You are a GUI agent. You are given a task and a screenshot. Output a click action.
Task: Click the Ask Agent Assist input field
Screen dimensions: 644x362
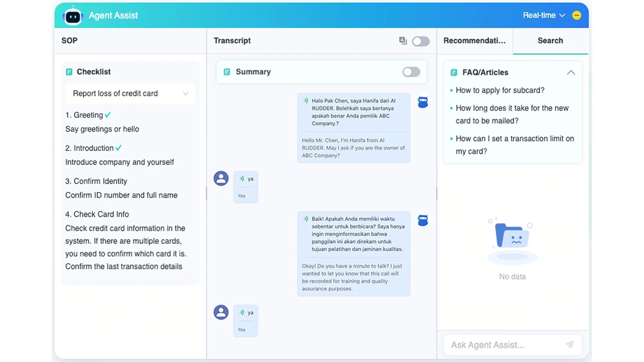503,345
